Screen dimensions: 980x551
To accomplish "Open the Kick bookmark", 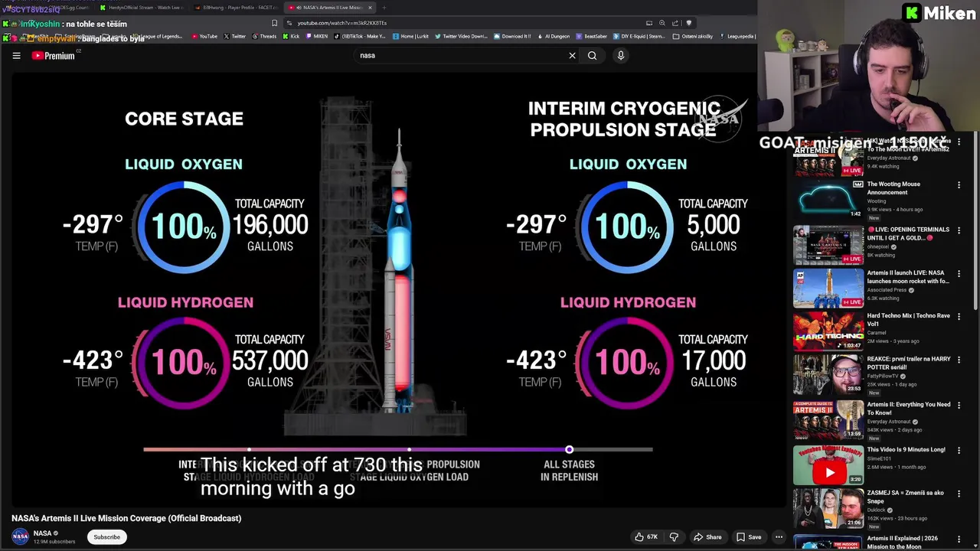I will tap(291, 36).
